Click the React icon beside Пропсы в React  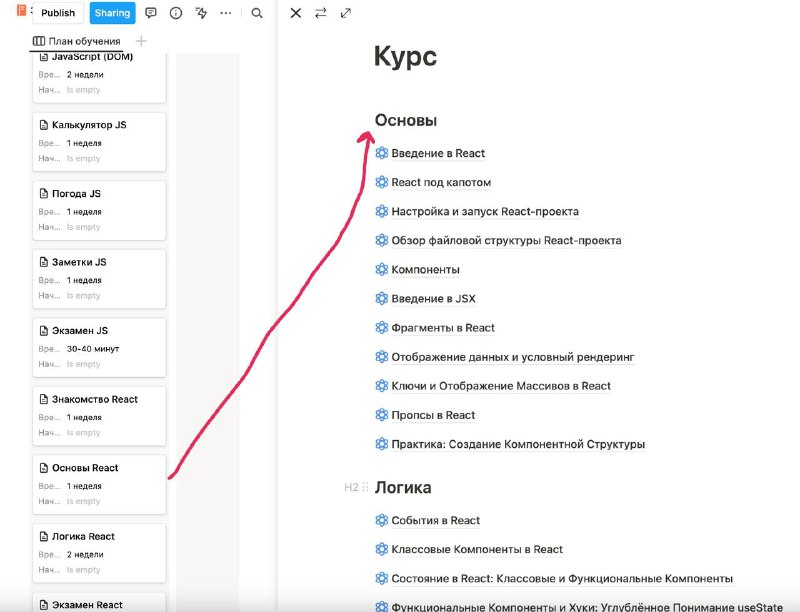pos(382,415)
